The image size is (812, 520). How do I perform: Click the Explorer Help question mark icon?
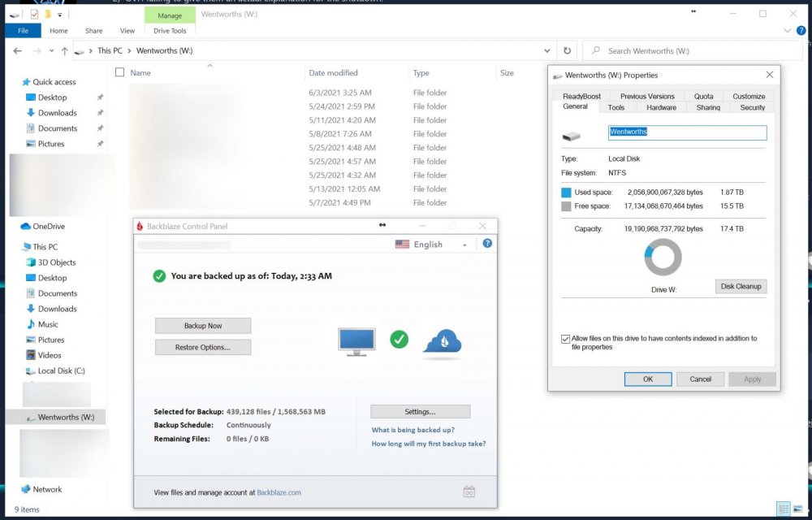pyautogui.click(x=801, y=30)
